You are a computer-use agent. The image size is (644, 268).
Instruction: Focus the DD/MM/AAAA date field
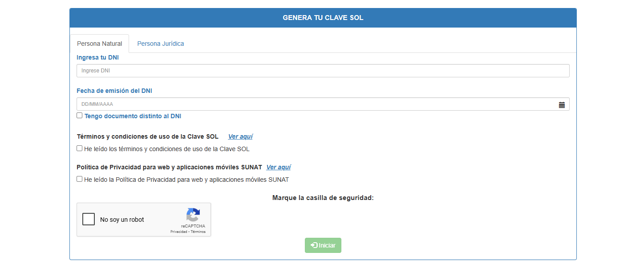323,104
